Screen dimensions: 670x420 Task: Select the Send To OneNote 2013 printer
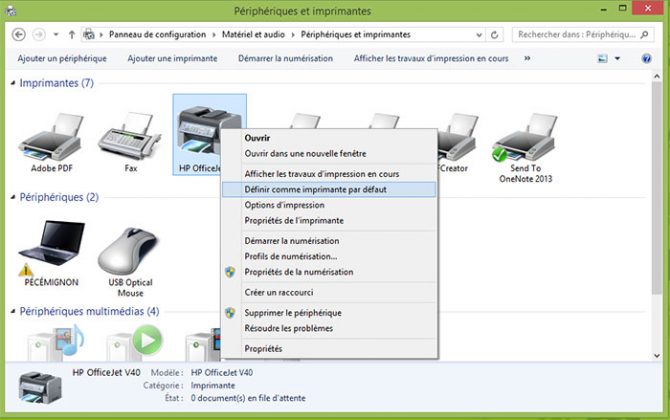[525, 138]
